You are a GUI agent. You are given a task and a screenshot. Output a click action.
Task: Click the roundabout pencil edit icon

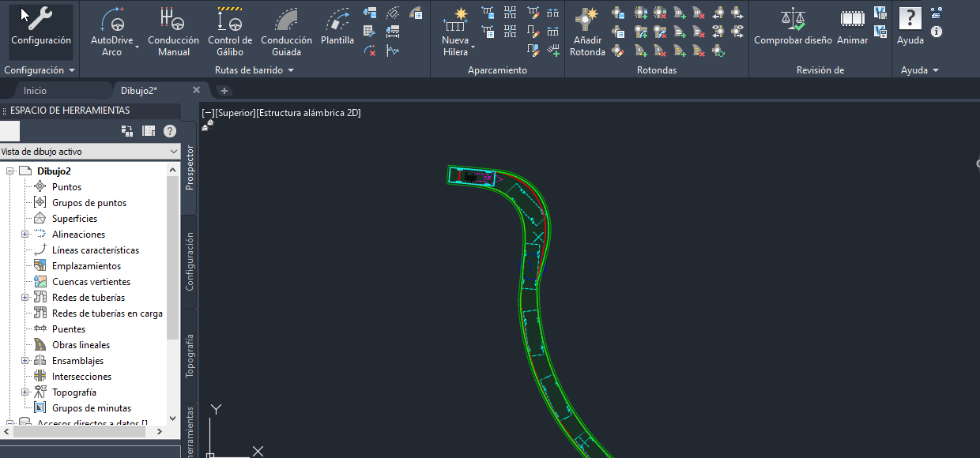[x=617, y=51]
